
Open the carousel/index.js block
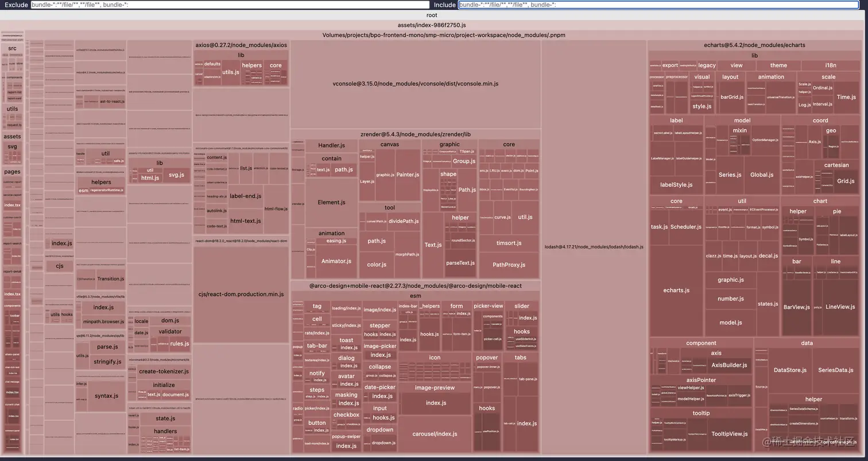coord(435,434)
